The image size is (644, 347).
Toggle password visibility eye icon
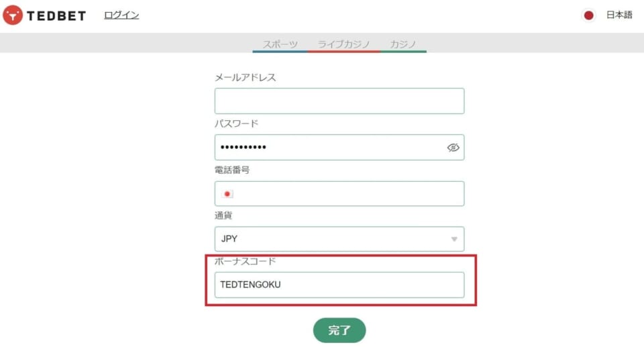453,147
